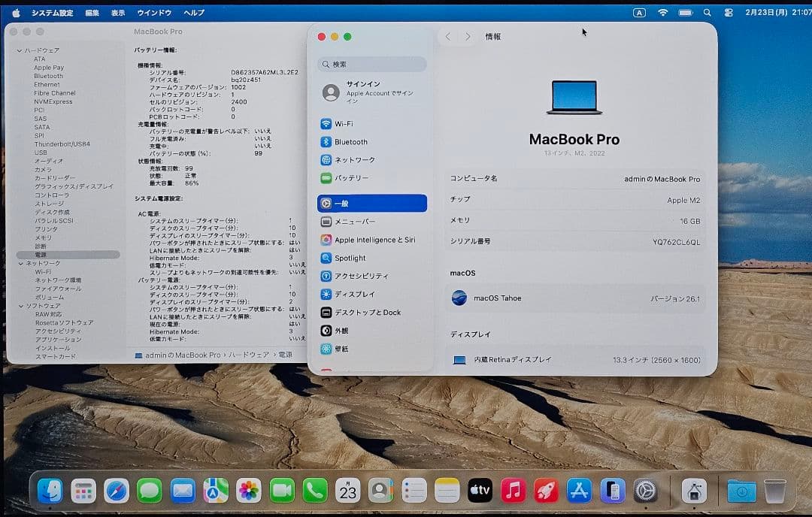Open Spotlight settings in sidebar

click(372, 258)
